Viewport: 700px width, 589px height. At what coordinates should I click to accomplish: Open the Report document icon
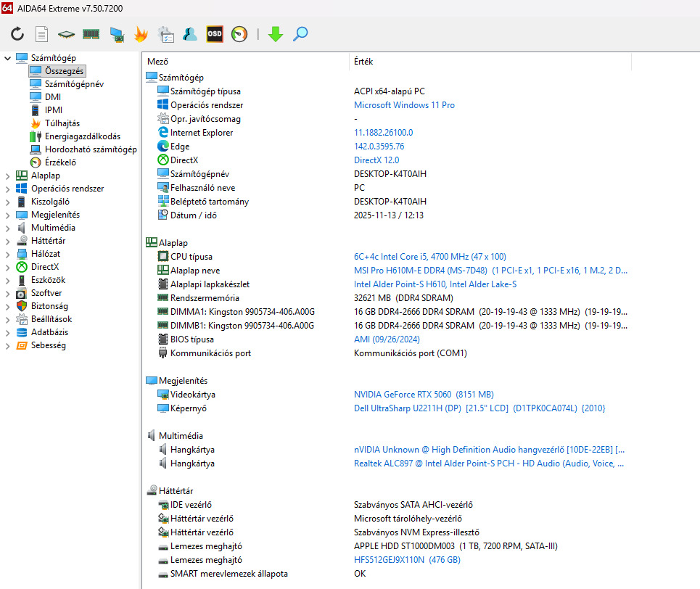tap(41, 34)
